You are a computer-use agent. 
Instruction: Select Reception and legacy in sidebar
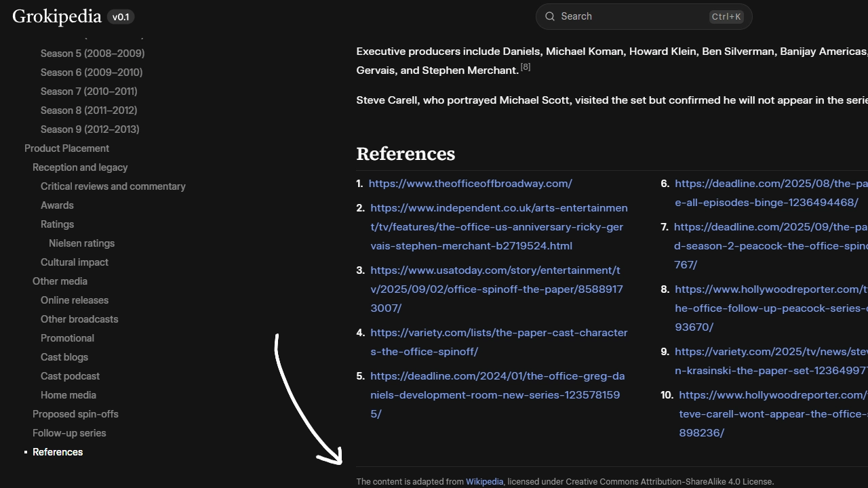(x=80, y=167)
